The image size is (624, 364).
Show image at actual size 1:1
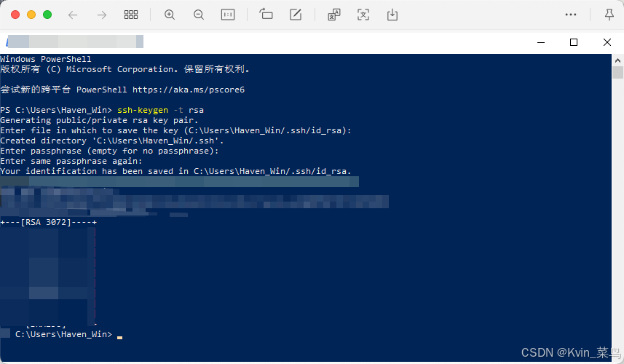point(228,15)
